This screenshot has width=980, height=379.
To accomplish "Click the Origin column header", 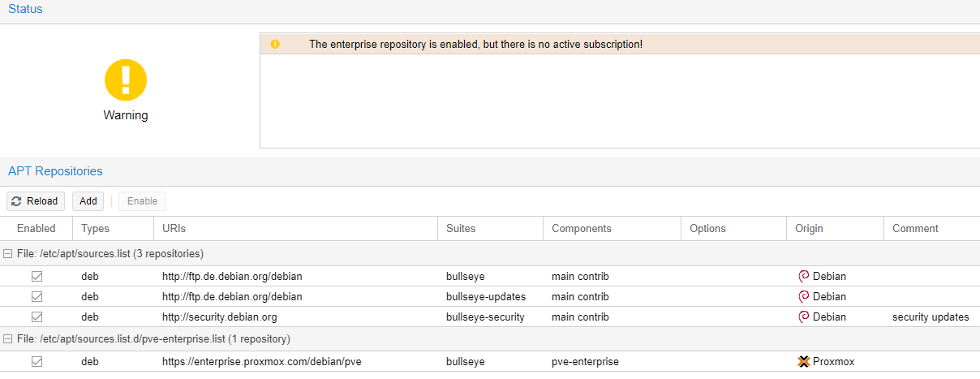I will (809, 229).
